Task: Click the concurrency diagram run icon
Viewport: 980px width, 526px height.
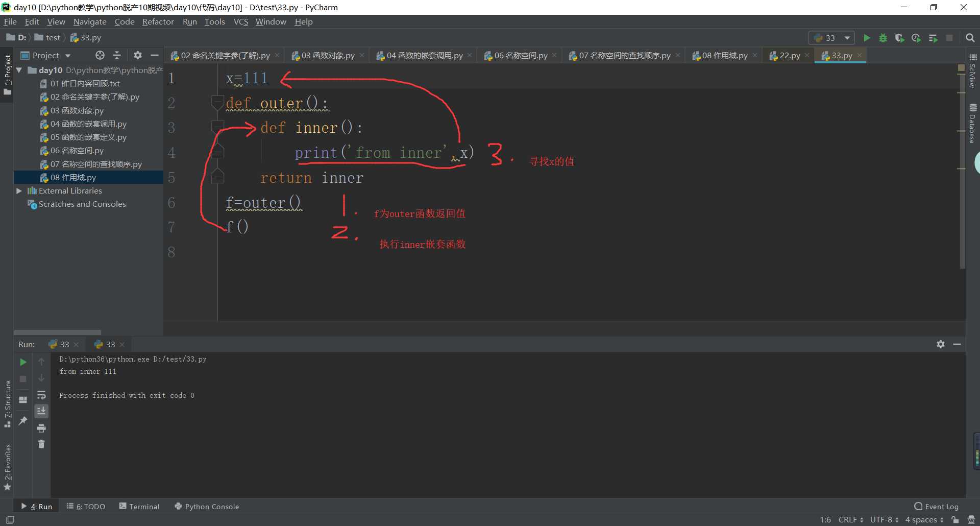Action: coord(933,38)
